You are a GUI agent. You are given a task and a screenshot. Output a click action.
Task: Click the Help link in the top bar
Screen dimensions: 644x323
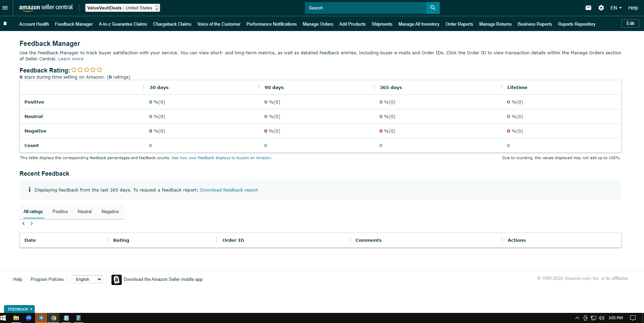(x=633, y=8)
